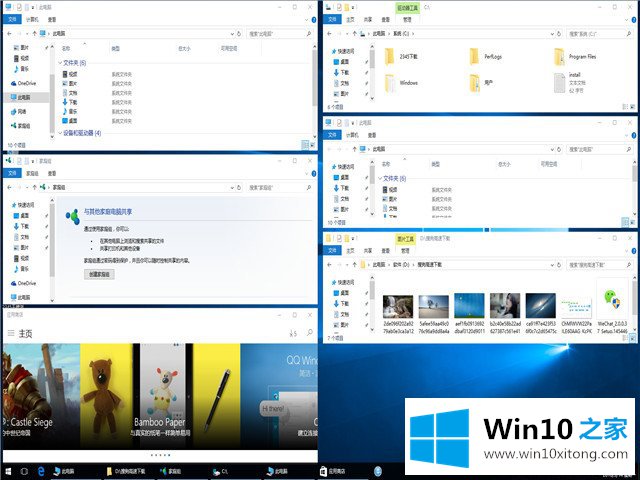Screen dimensions: 640x480
Task: Select the 2345下载 folder
Action: click(401, 57)
